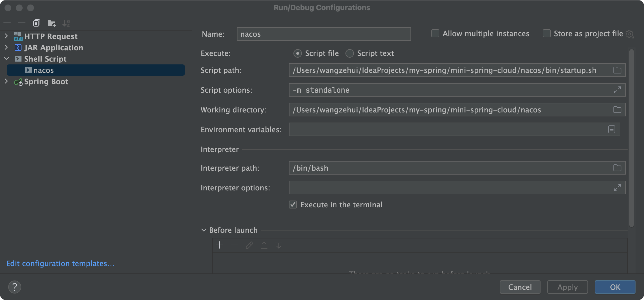Screen dimensions: 644x300
Task: Uncheck Execute in the terminal
Action: click(x=293, y=205)
